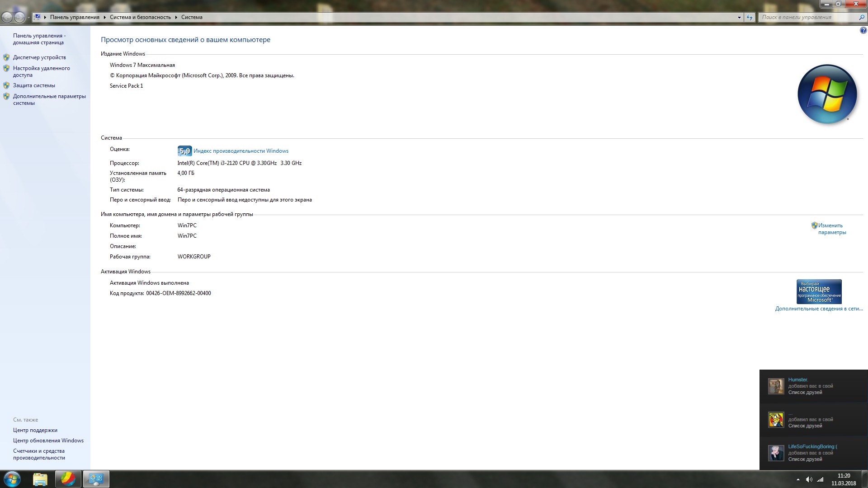Viewport: 868px width, 488px height.
Task: Expand the root arrow before Панель управления breadcrumb
Action: coord(45,17)
